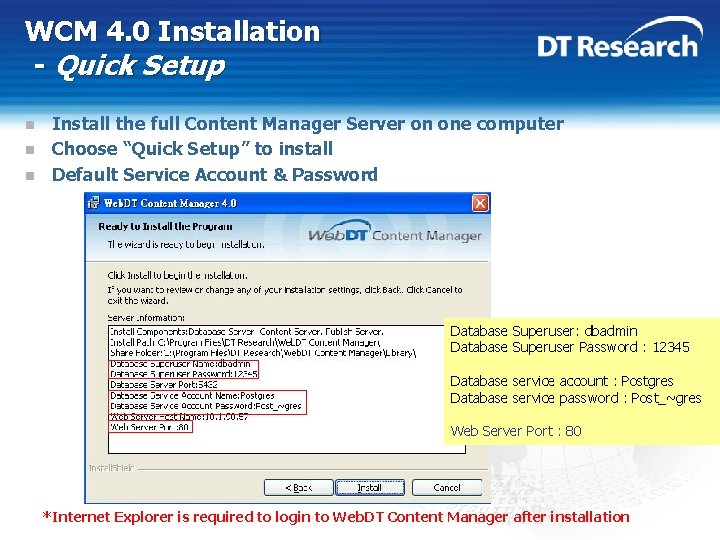720x540 pixels.
Task: Select the Web Server Port:80 line
Action: click(x=150, y=427)
